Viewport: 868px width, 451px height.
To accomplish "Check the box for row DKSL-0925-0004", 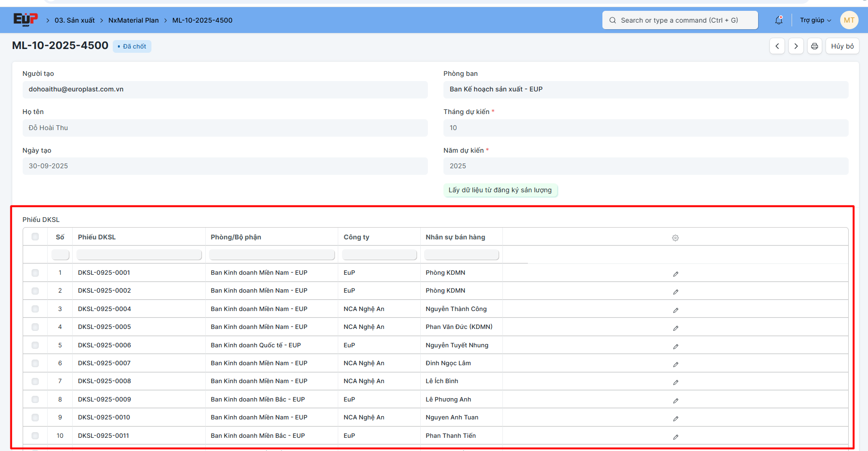I will coord(35,309).
